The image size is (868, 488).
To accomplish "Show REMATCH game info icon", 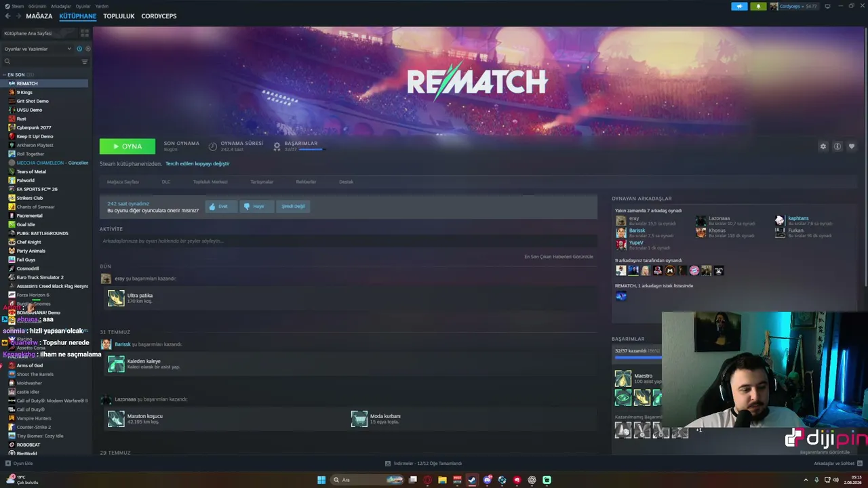I will [x=837, y=146].
